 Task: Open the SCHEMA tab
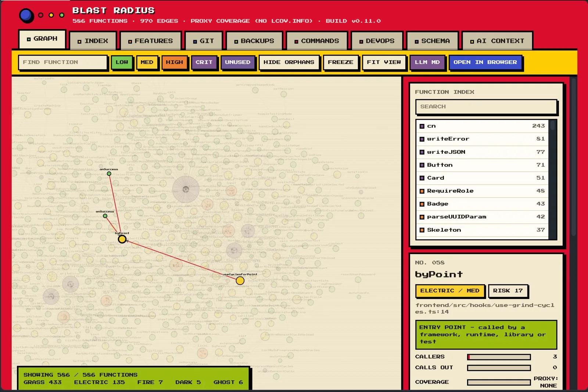point(432,41)
